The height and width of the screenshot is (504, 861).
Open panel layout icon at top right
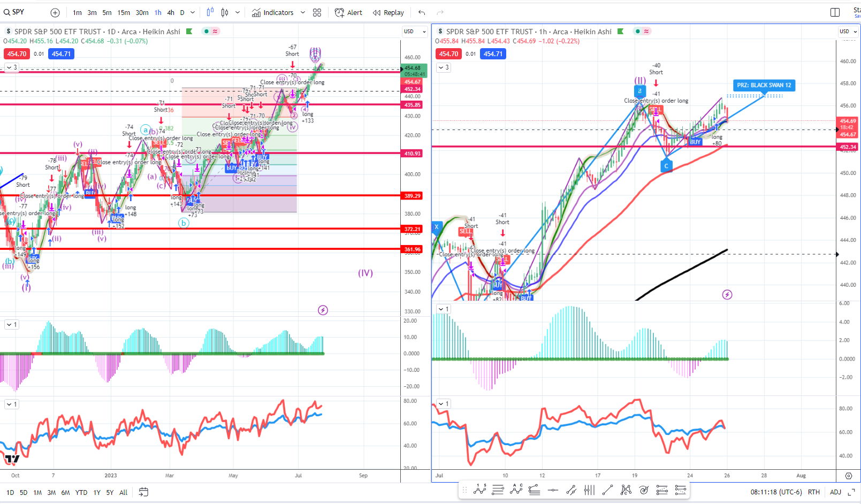point(835,12)
